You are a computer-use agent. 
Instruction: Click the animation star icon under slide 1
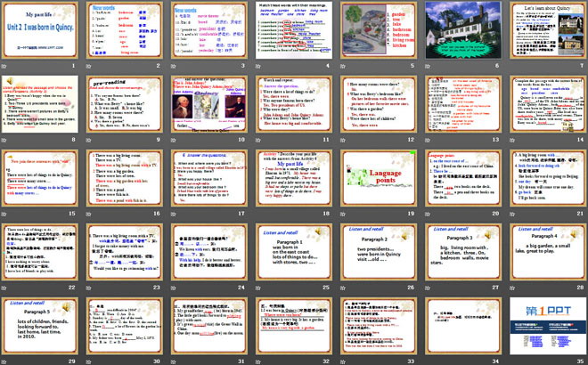click(4, 66)
